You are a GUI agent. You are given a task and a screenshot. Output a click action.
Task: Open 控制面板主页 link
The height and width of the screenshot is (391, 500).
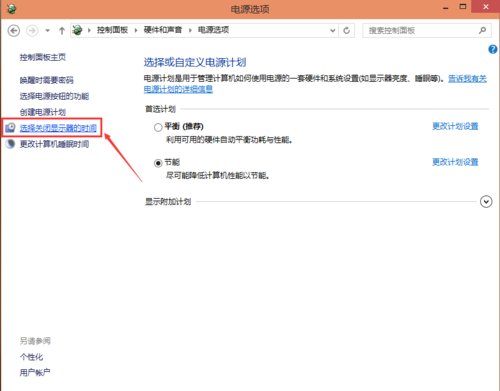point(43,57)
